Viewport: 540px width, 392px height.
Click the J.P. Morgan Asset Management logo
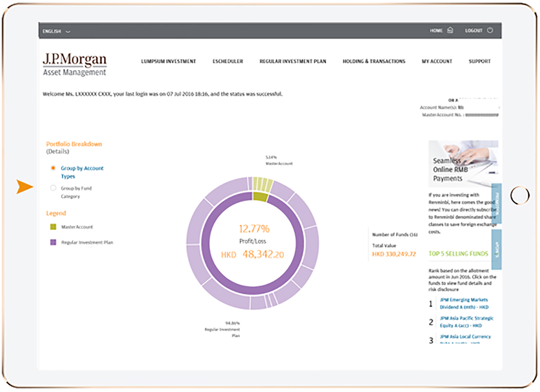tap(75, 64)
